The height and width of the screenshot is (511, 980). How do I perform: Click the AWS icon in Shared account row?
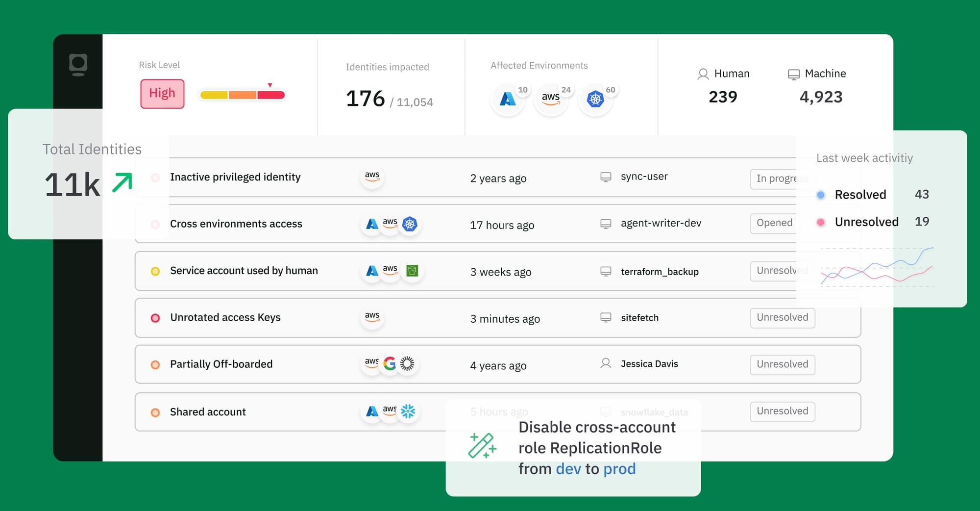tap(390, 411)
